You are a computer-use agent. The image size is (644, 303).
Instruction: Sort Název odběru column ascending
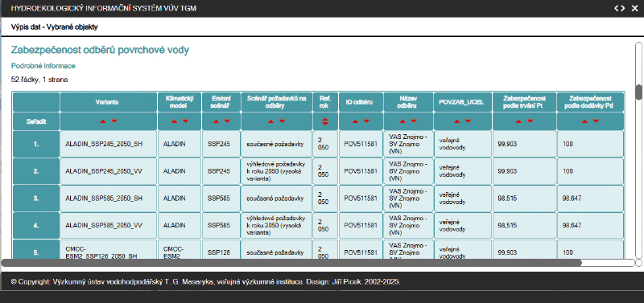(402, 121)
